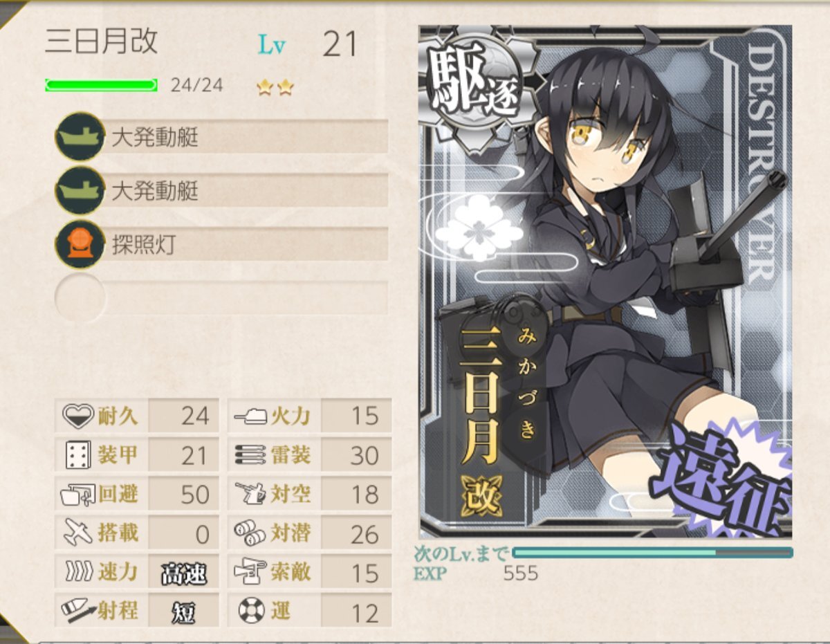
Task: Click the 三日月 ship card illustration
Action: (x=605, y=282)
